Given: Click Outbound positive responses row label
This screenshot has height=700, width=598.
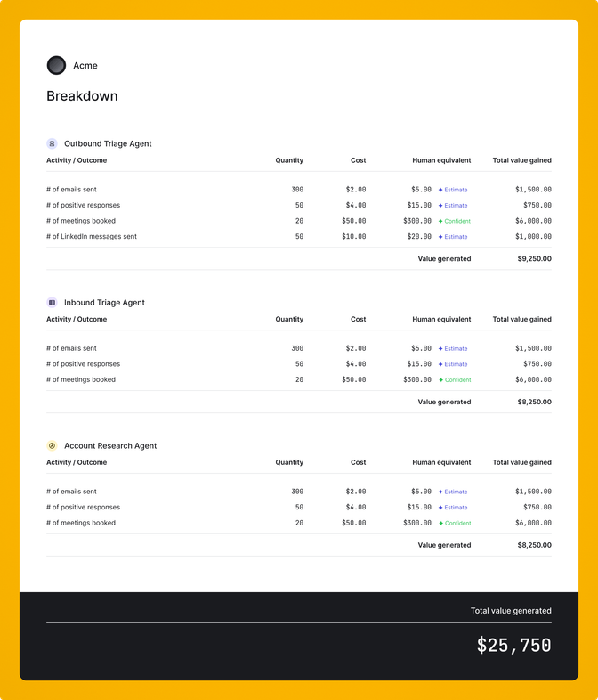Looking at the screenshot, I should pos(84,205).
